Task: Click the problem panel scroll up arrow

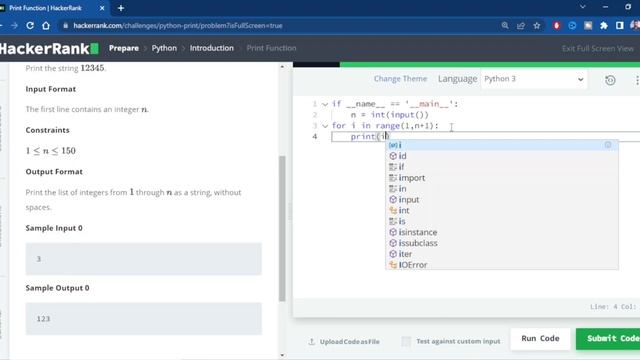Action: point(282,67)
